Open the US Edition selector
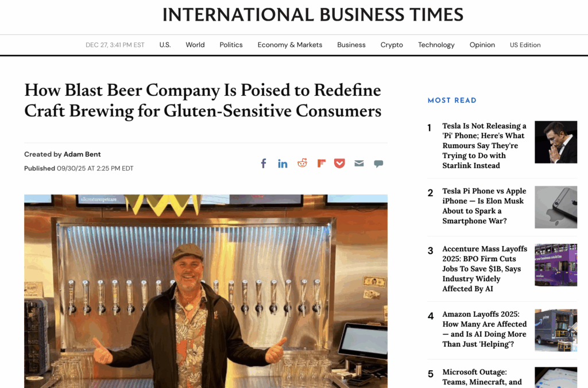 525,45
